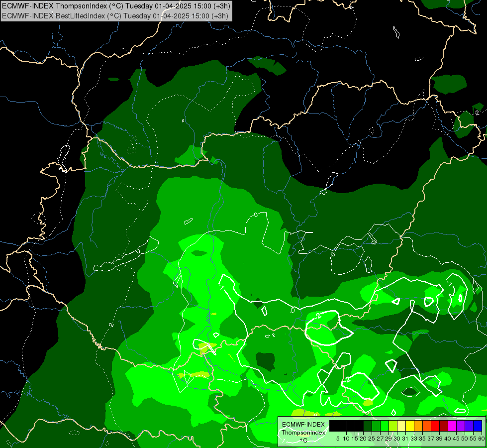Click the °C unit label in the legend
Image resolution: width=487 pixels, height=448 pixels.
[303, 441]
